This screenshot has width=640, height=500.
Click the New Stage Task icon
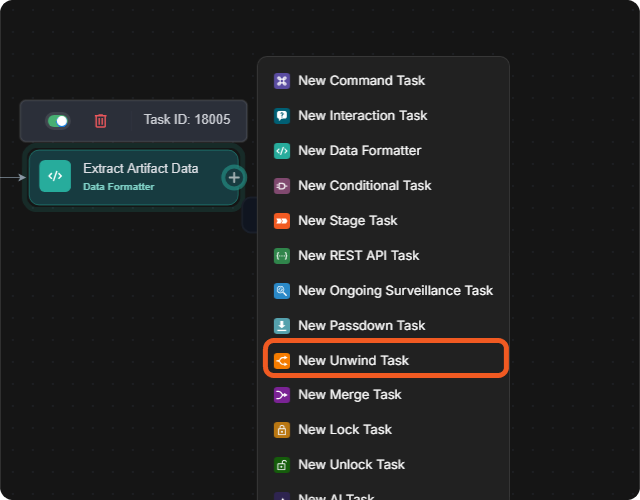(282, 221)
